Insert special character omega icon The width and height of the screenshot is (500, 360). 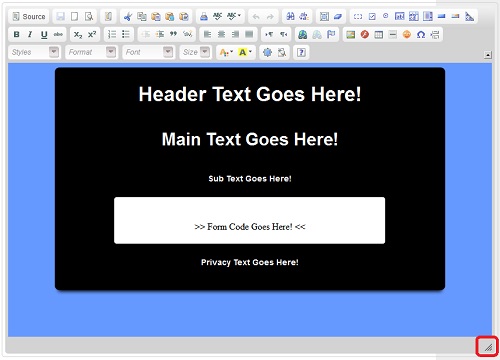click(421, 34)
